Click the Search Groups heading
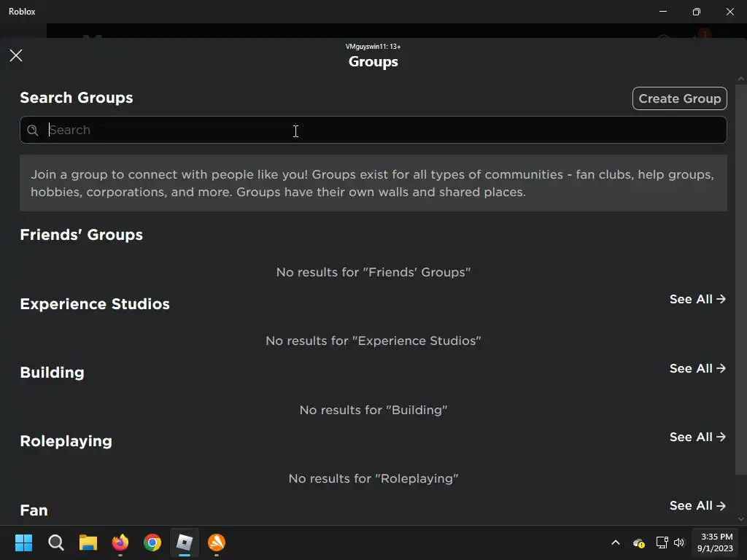 (x=77, y=98)
